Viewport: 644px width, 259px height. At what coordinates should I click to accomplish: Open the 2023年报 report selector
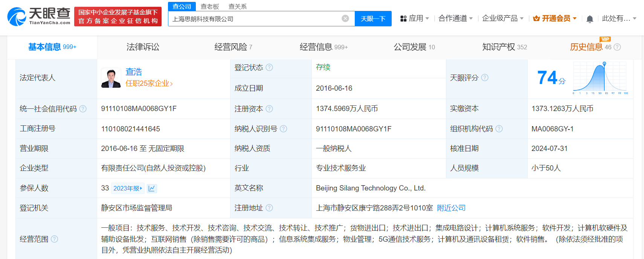pos(128,188)
